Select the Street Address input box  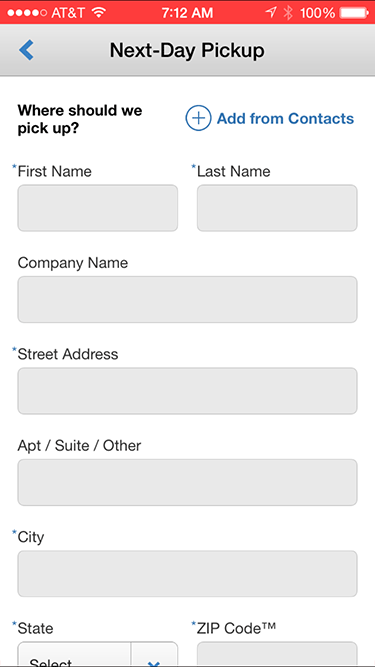click(x=188, y=391)
